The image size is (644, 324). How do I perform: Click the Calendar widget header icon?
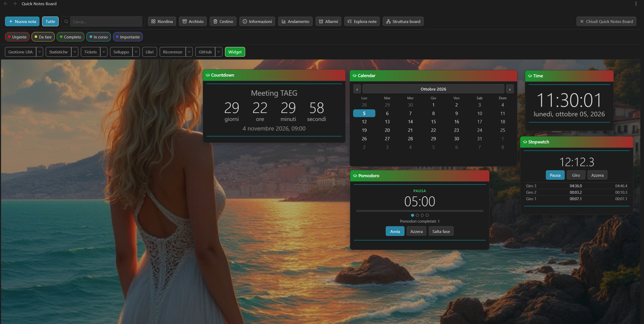pyautogui.click(x=354, y=76)
